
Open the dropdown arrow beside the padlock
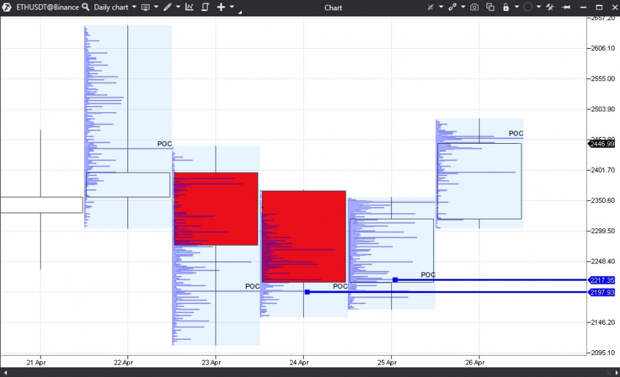point(516,7)
